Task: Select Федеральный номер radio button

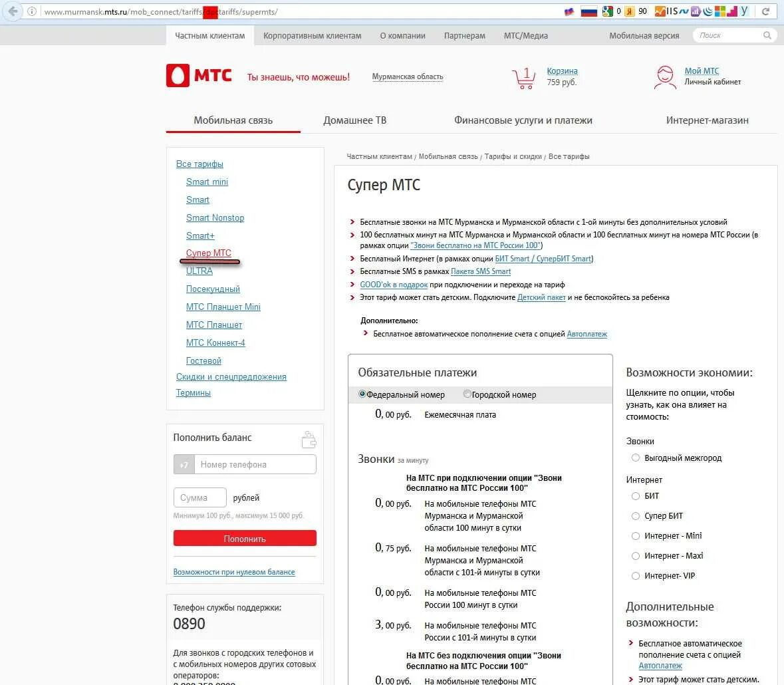Action: 362,394
